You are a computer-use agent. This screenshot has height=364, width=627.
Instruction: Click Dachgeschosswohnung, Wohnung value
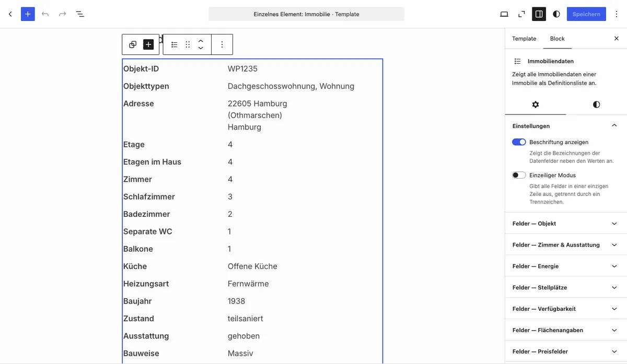click(291, 86)
